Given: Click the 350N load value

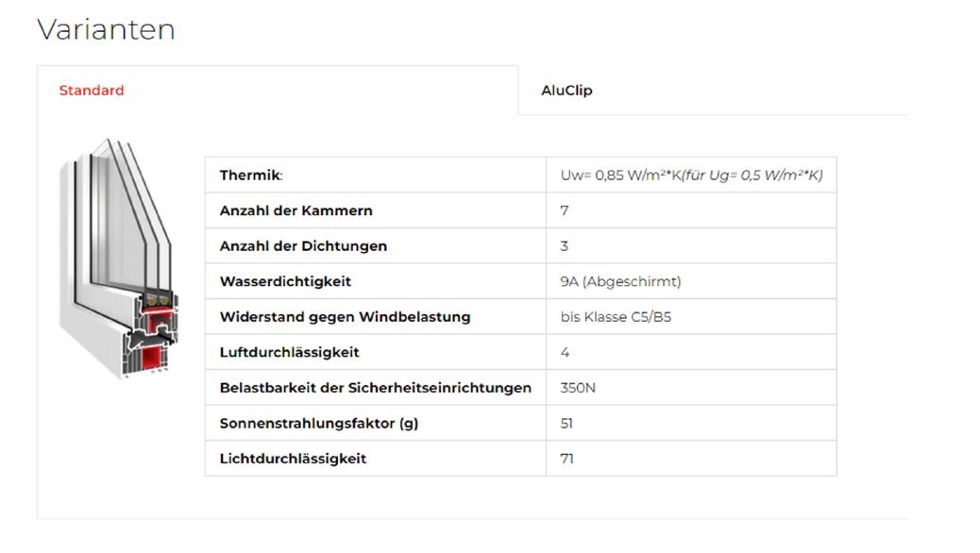Looking at the screenshot, I should [578, 388].
